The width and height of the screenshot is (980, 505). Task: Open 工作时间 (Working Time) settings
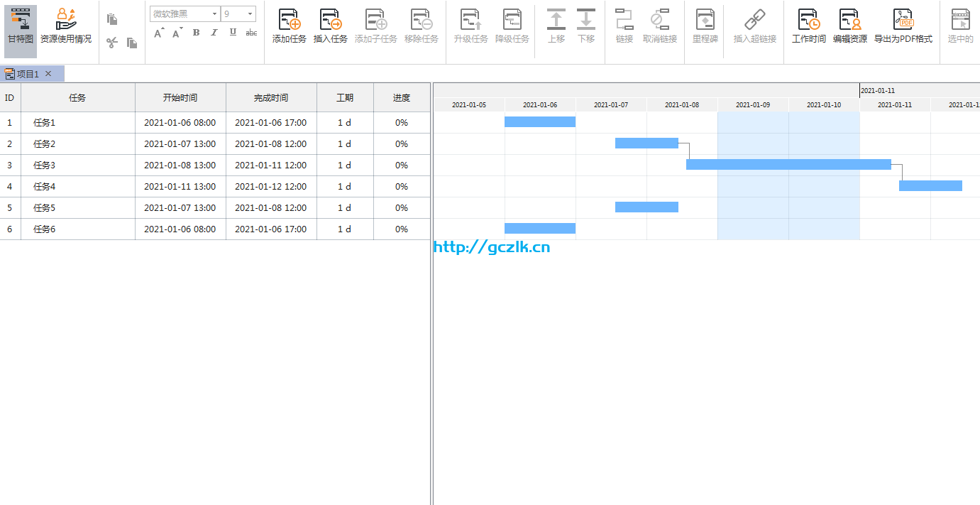coord(809,20)
